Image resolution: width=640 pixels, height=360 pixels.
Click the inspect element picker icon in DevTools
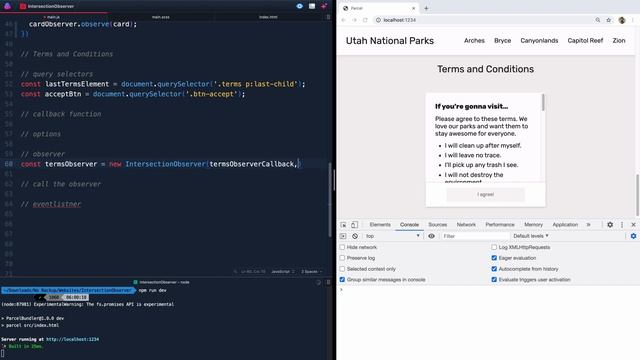pyautogui.click(x=343, y=225)
